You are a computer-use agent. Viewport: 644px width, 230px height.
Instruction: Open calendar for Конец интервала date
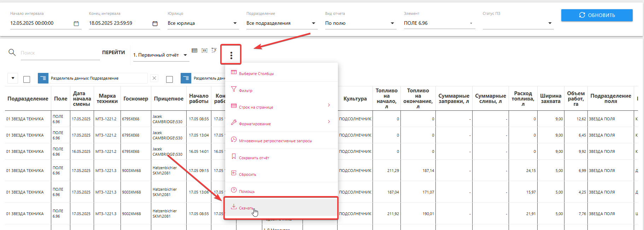point(155,23)
